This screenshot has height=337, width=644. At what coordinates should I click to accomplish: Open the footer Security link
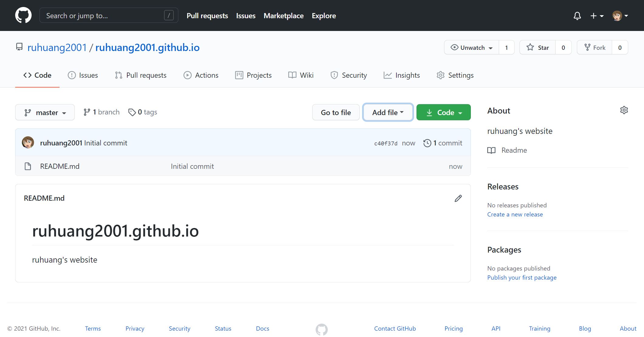180,328
